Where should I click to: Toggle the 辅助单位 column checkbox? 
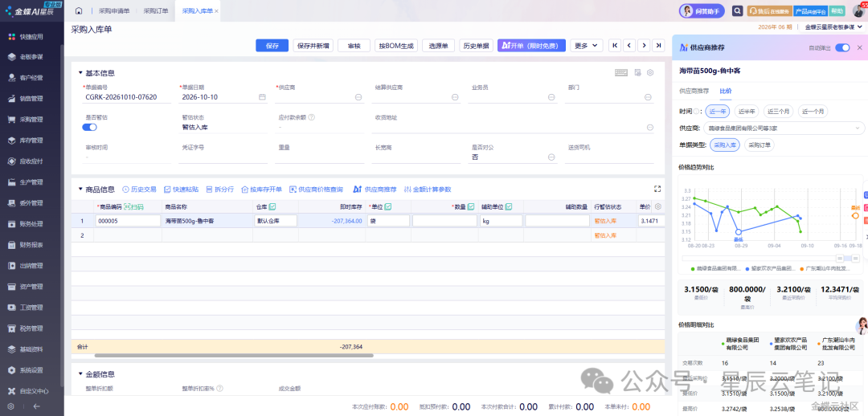coord(508,206)
